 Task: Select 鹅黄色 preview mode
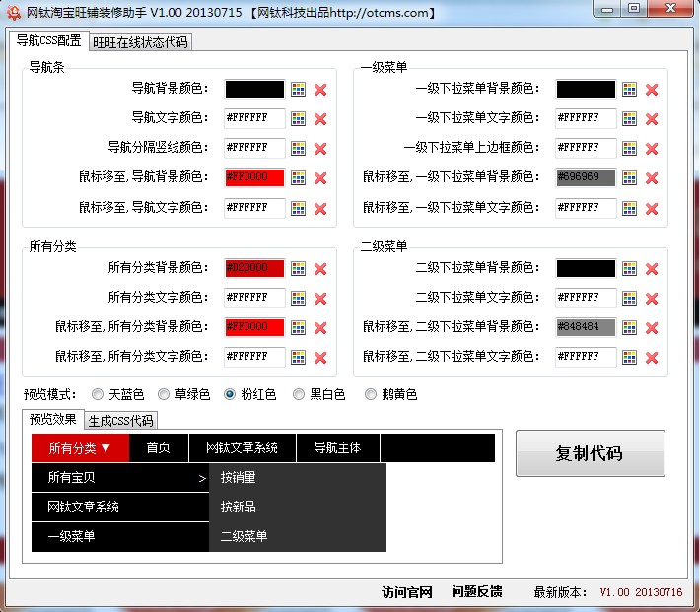tap(370, 394)
